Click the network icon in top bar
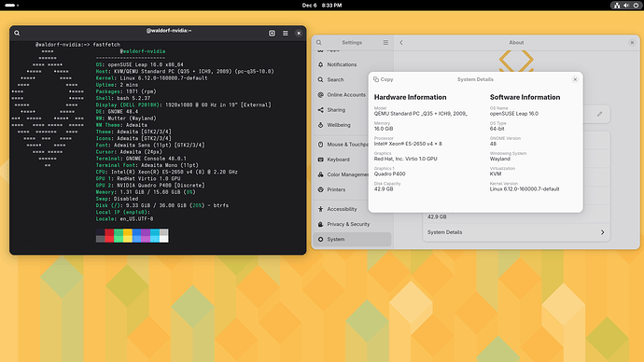 click(x=617, y=6)
